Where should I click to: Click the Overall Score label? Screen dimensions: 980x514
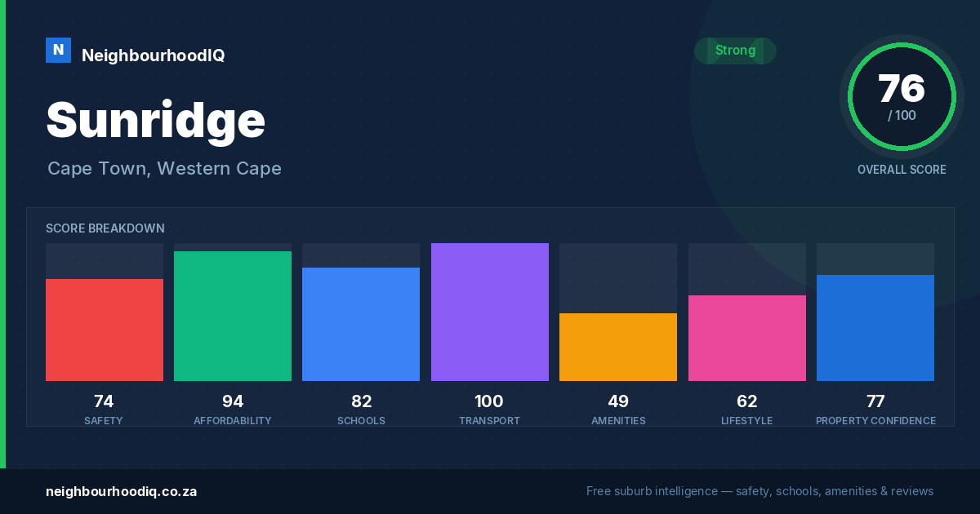pos(902,170)
